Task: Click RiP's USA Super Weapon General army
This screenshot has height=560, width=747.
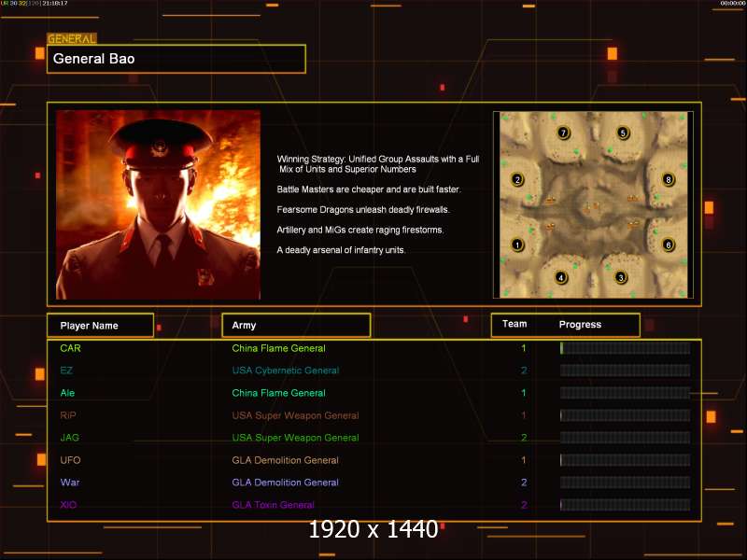Action: (x=295, y=415)
